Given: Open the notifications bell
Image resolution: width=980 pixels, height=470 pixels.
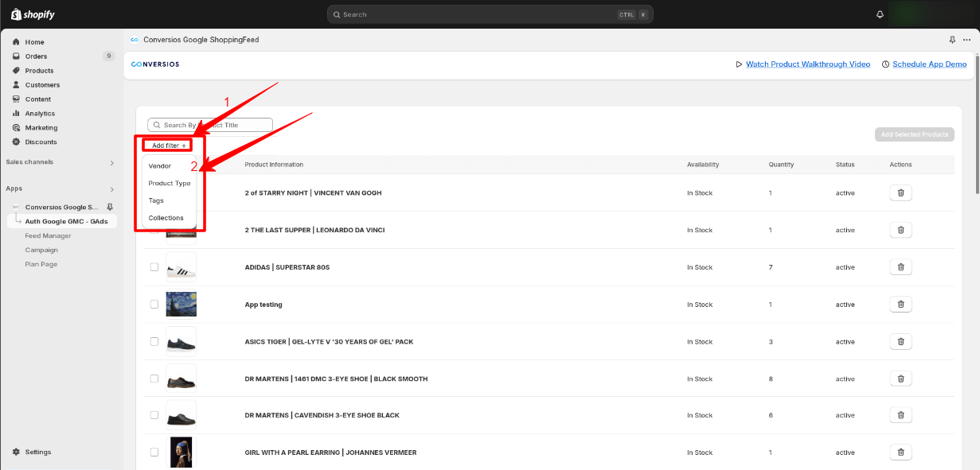Looking at the screenshot, I should (x=880, y=14).
